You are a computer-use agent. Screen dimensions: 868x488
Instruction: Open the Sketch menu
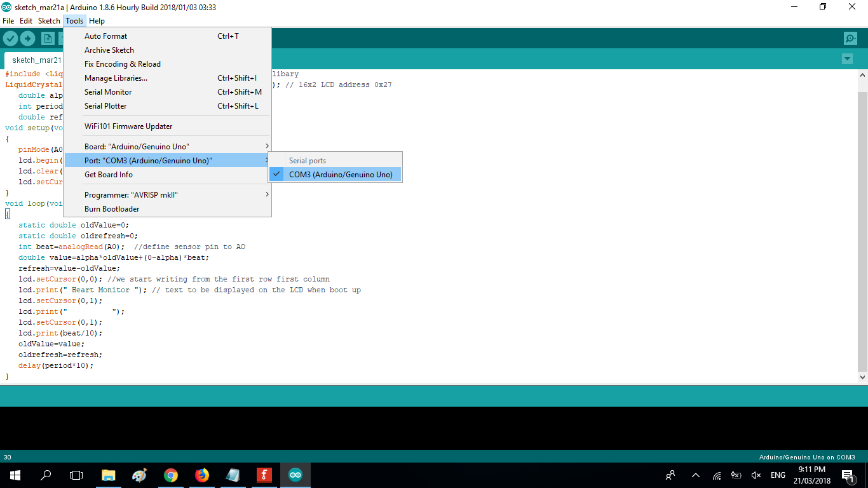pos(49,21)
